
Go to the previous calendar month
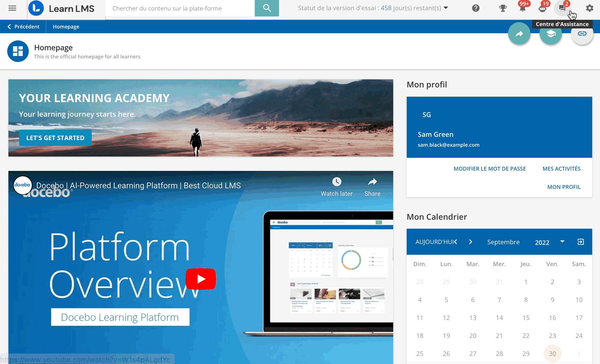click(x=456, y=242)
